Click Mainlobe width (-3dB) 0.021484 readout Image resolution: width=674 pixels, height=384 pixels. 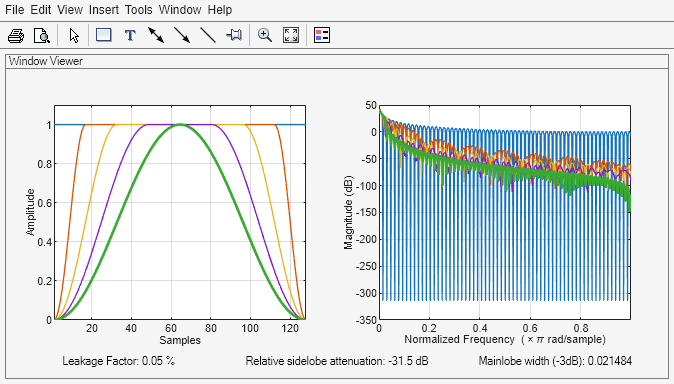tap(555, 361)
